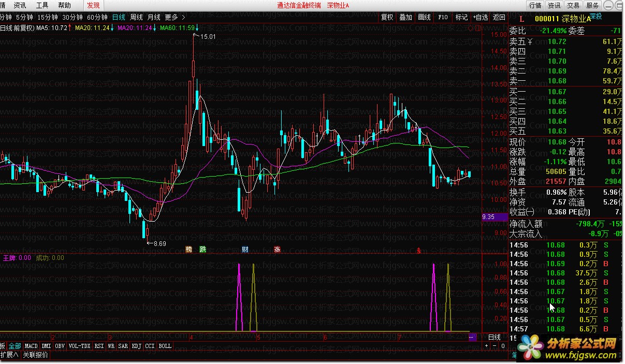Click the 卖五 price 10.72

tap(557, 41)
